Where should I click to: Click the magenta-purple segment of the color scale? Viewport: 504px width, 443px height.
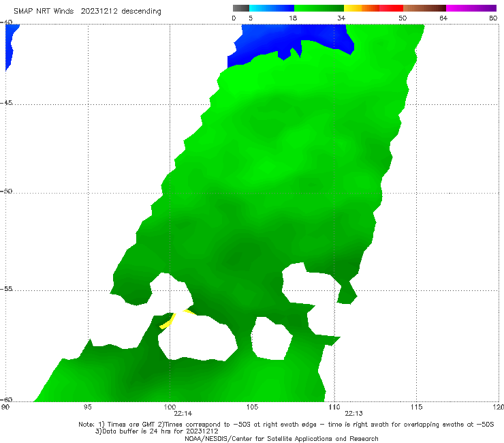471,8
